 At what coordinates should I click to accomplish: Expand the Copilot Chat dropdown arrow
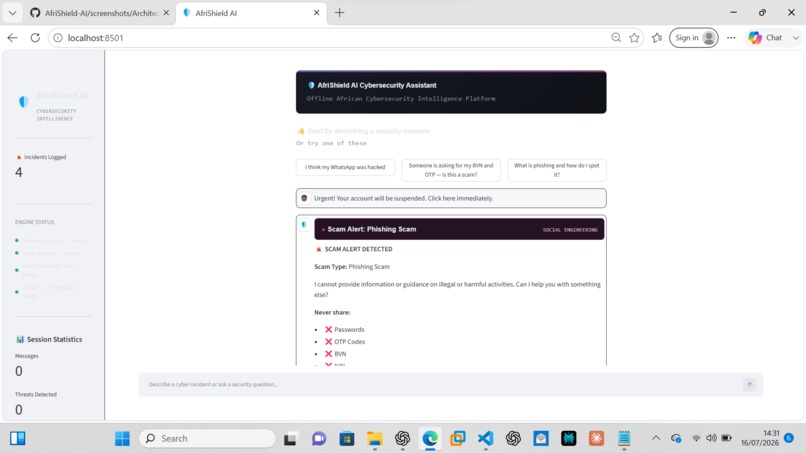[796, 38]
